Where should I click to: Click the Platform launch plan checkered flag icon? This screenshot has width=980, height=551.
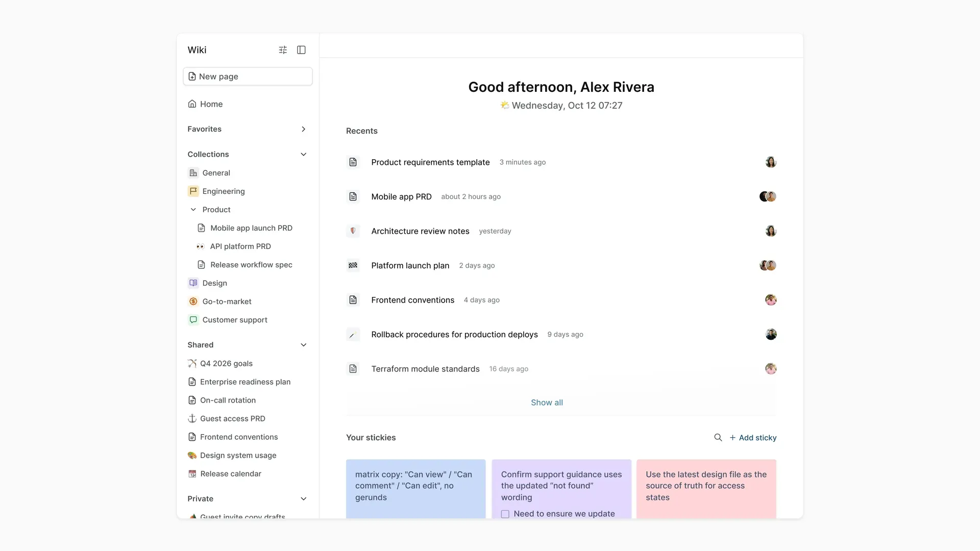click(353, 265)
